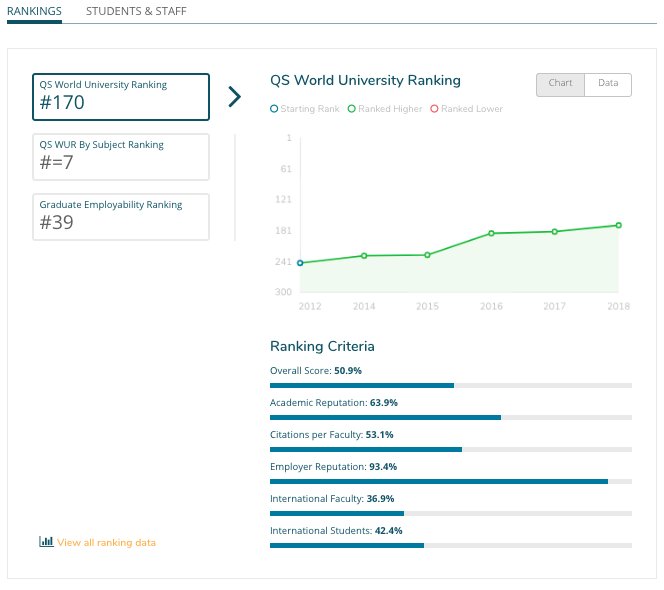664x590 pixels.
Task: Toggle the Starting Rank legend marker
Action: (x=274, y=109)
